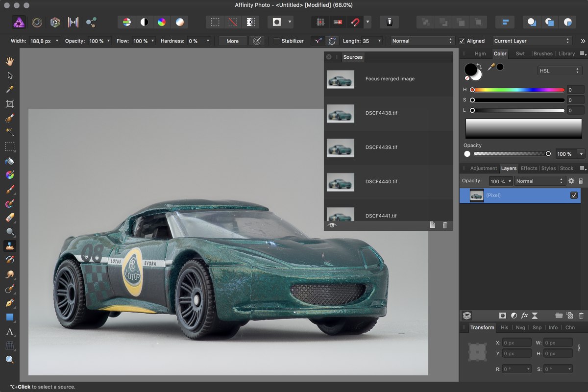This screenshot has height=392, width=588.
Task: Switch to the Develop Persona
Action: click(x=55, y=22)
